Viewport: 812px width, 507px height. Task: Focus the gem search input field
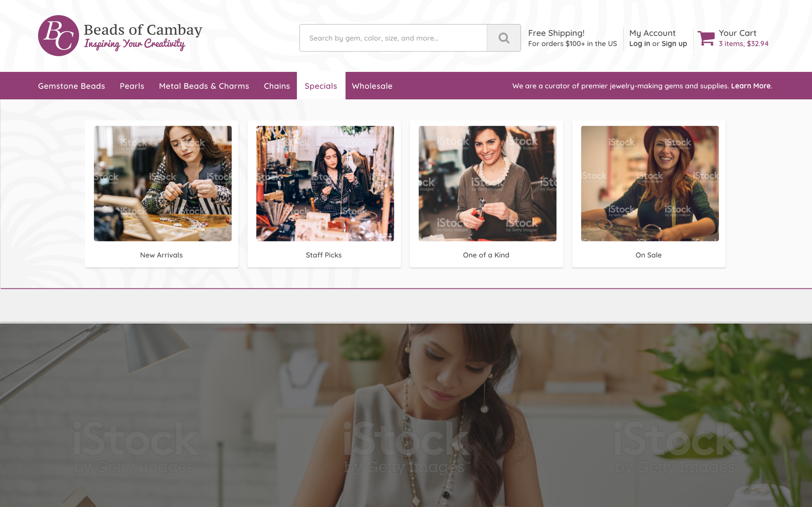click(x=393, y=38)
